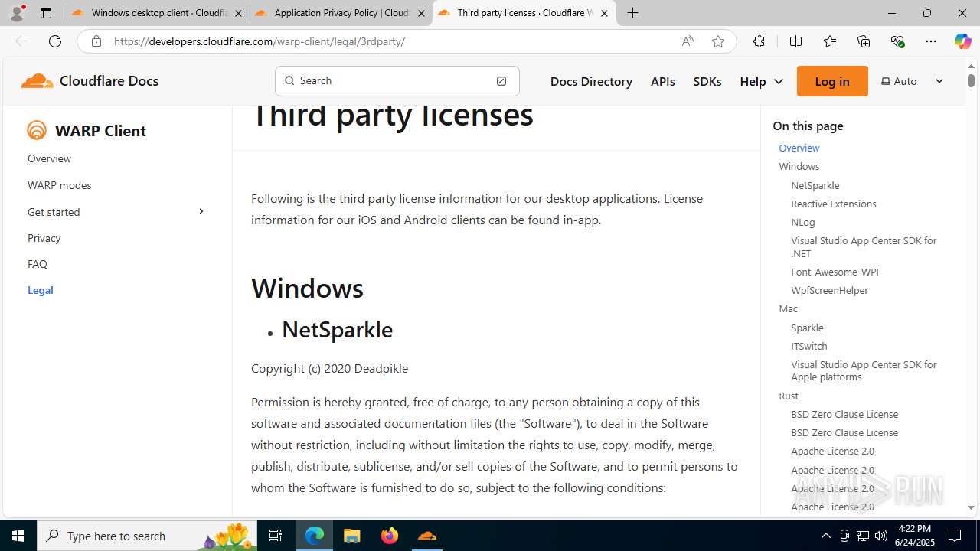Jump to Mac section in outline

click(x=788, y=308)
